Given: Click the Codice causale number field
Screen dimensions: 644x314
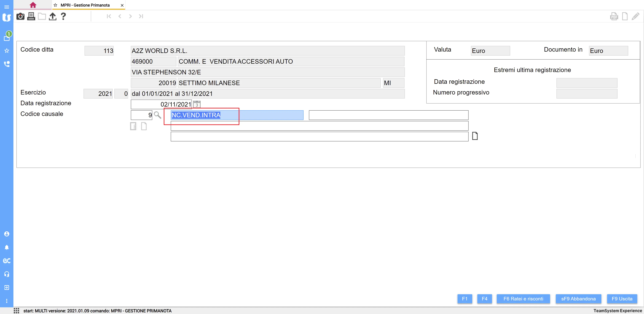Looking at the screenshot, I should [141, 115].
